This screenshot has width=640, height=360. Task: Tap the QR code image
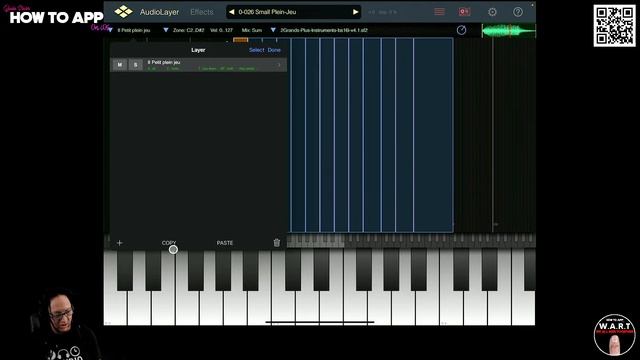coord(614,26)
